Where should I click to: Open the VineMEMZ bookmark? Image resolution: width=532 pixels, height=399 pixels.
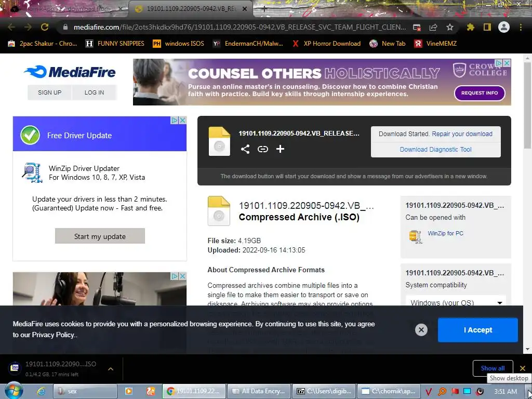435,44
